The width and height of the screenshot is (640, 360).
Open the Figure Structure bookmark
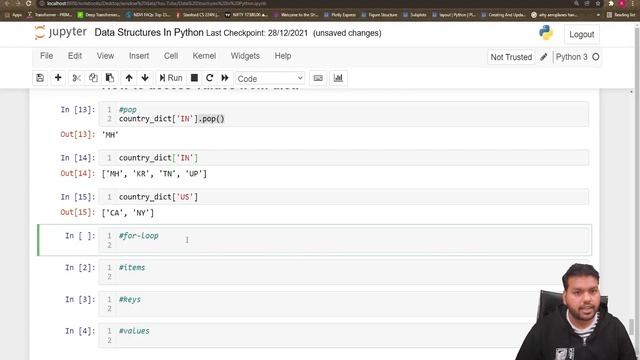tap(380, 15)
